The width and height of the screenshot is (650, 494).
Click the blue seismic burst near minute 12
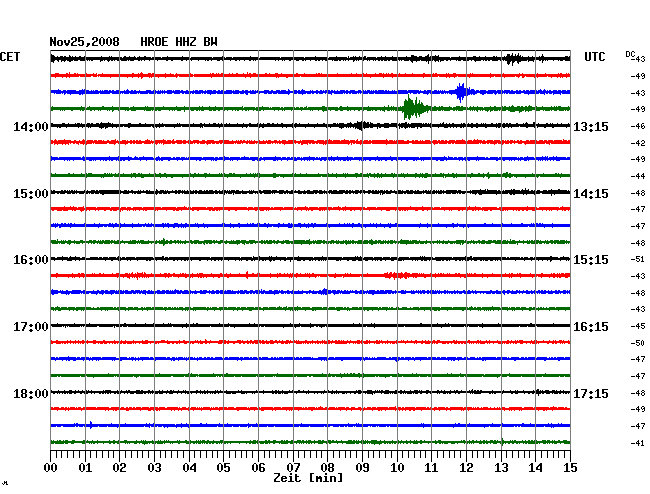461,92
